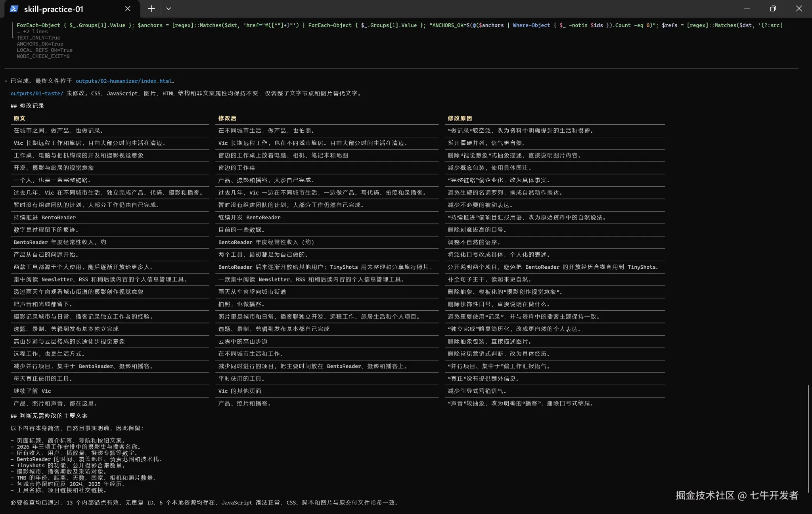Click the "产品从自己的问题开始。" cell

[x=46, y=255]
